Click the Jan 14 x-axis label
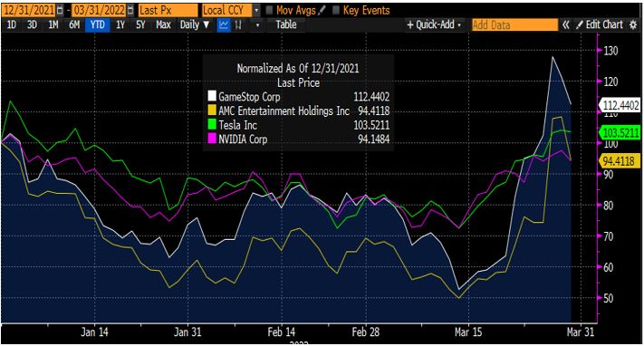The image size is (644, 346). (94, 332)
